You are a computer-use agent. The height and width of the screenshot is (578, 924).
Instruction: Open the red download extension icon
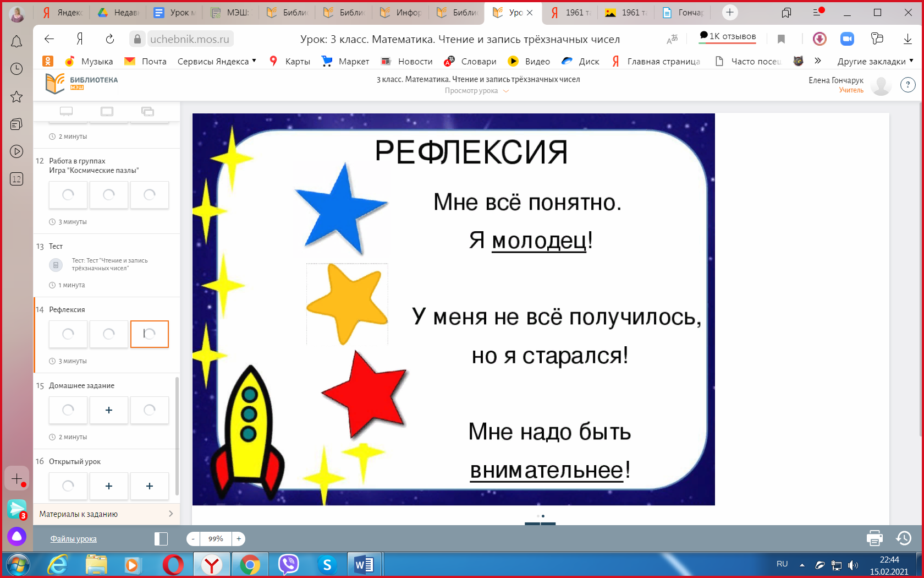(x=820, y=39)
